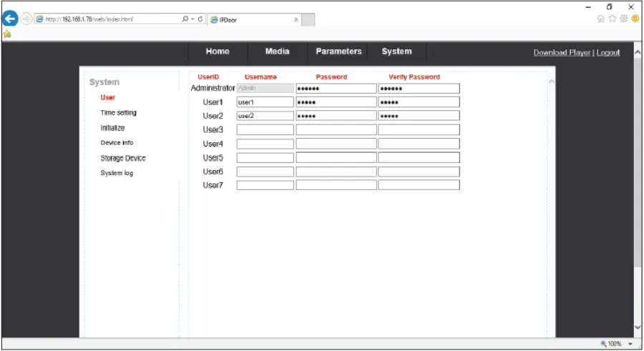This screenshot has width=644, height=351.
Task: Click the Logout link
Action: point(608,53)
